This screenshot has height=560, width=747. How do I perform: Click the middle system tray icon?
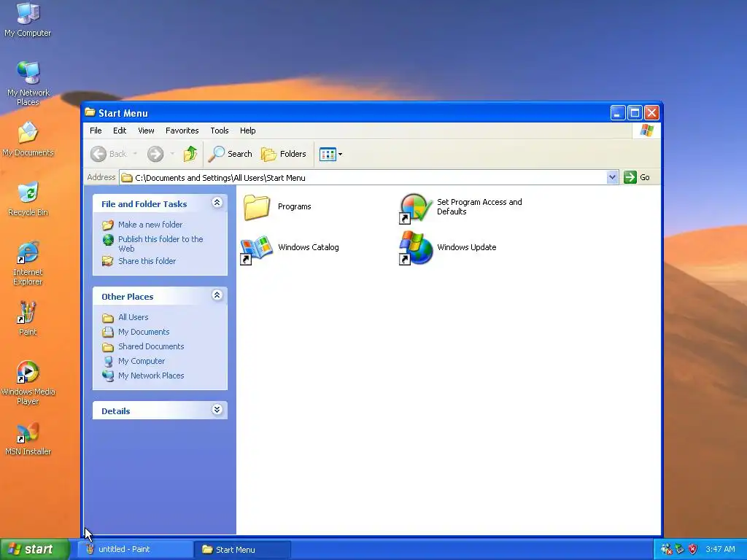pos(679,549)
